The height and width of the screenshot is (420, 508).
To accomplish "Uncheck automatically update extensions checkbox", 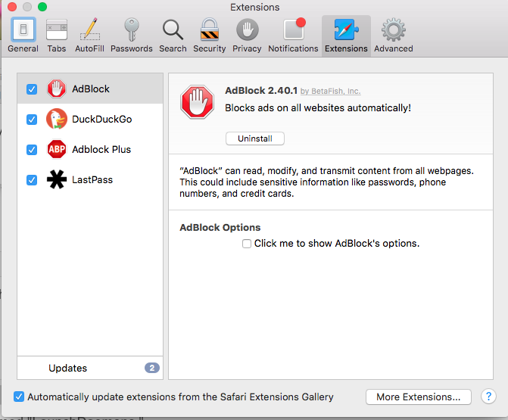I will [x=19, y=397].
